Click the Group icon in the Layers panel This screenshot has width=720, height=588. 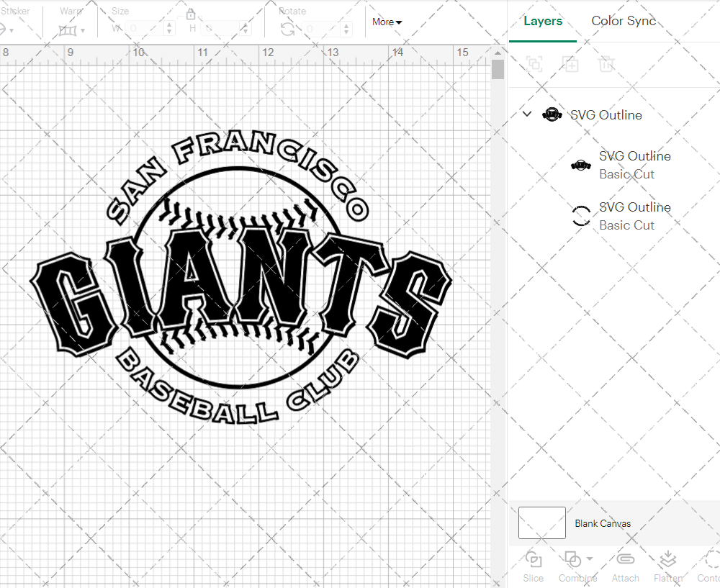click(534, 64)
